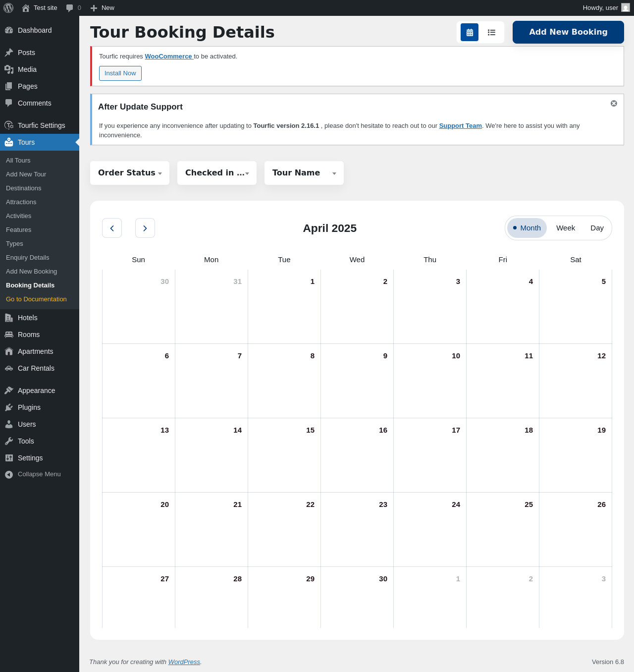Go to next month arrow
Image resolution: width=634 pixels, height=672 pixels.
[x=145, y=228]
